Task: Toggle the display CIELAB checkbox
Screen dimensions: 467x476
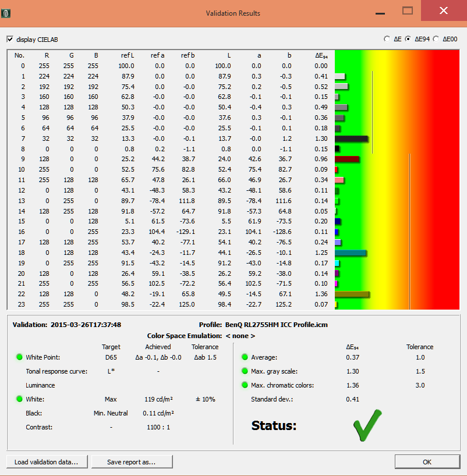Action: (x=10, y=39)
